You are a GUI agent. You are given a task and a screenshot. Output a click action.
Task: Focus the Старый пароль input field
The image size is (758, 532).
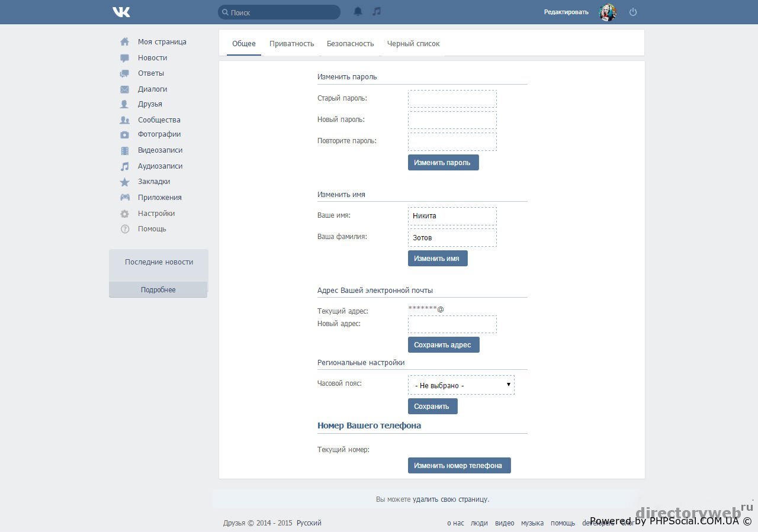coord(452,99)
